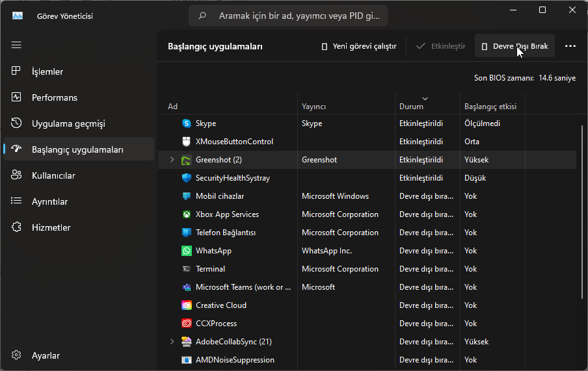Switch to the Performans page
The height and width of the screenshot is (371, 588).
[x=78, y=97]
